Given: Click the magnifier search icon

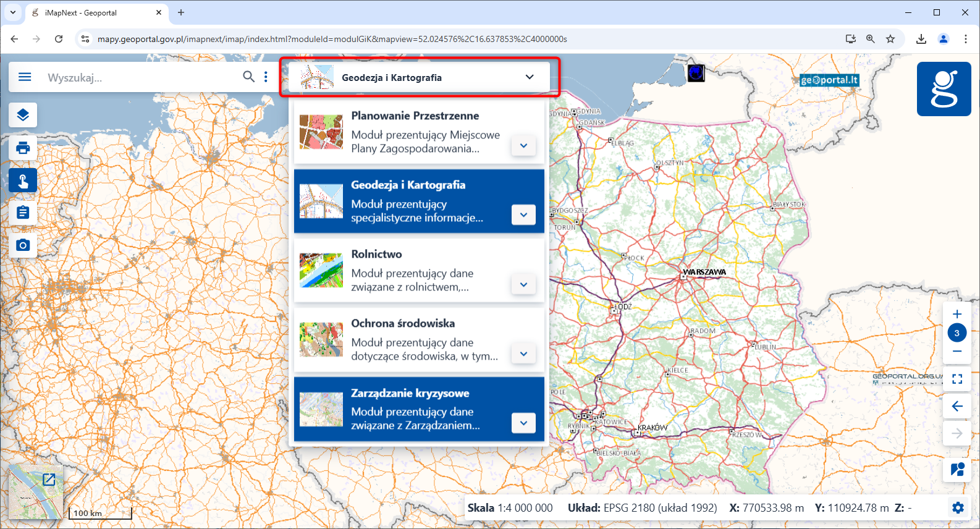Looking at the screenshot, I should pos(248,77).
